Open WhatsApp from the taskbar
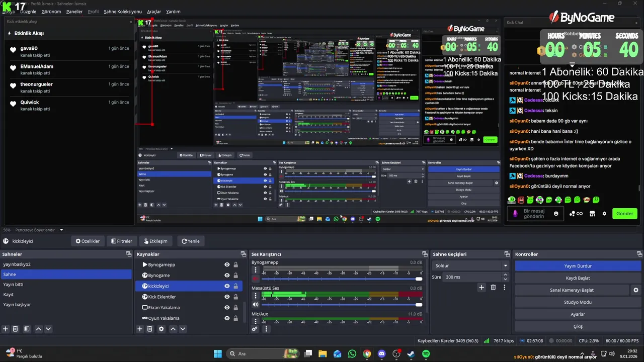The height and width of the screenshot is (362, 644). pos(352,354)
